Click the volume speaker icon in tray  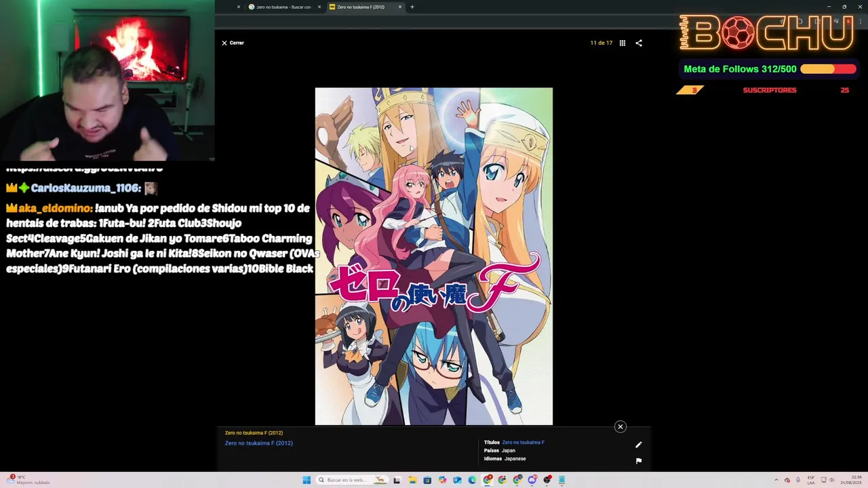(831, 480)
